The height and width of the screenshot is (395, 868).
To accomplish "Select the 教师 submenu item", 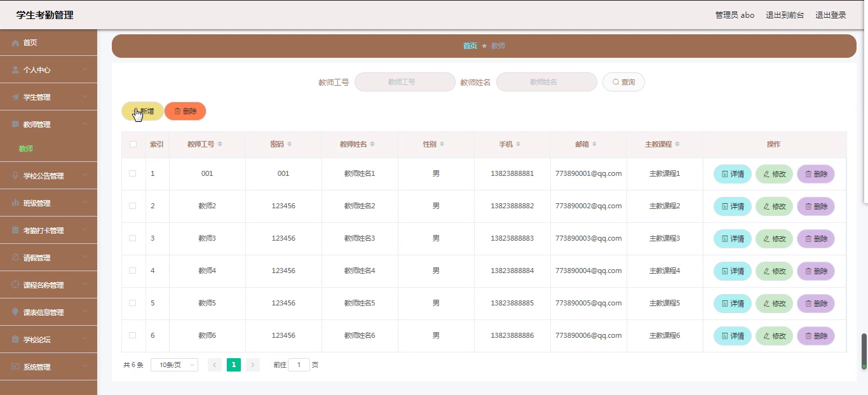I will [x=48, y=149].
